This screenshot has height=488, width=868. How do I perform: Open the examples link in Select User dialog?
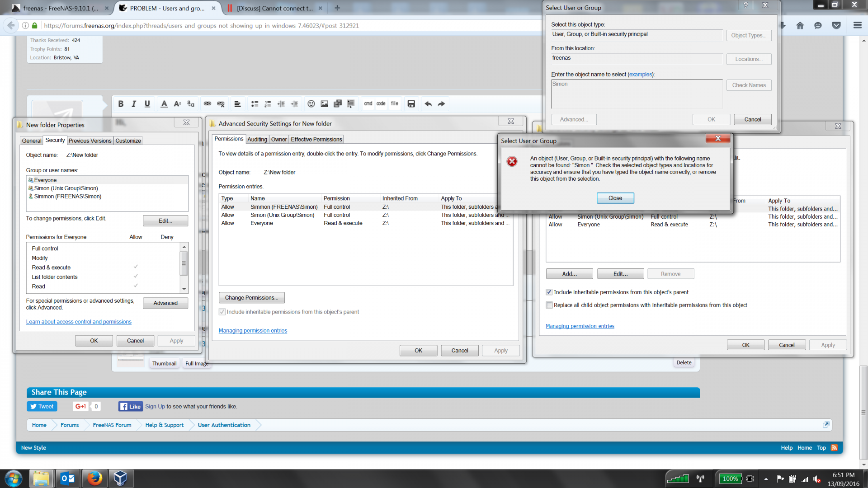[x=641, y=75]
